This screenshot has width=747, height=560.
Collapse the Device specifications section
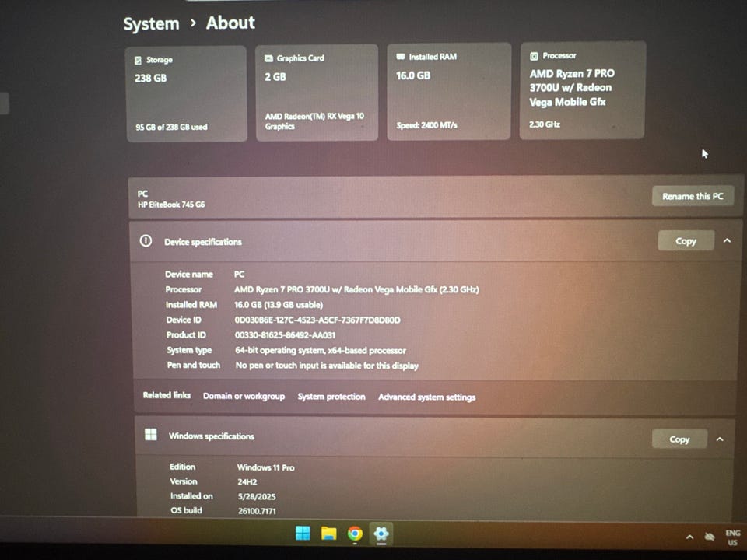(727, 241)
